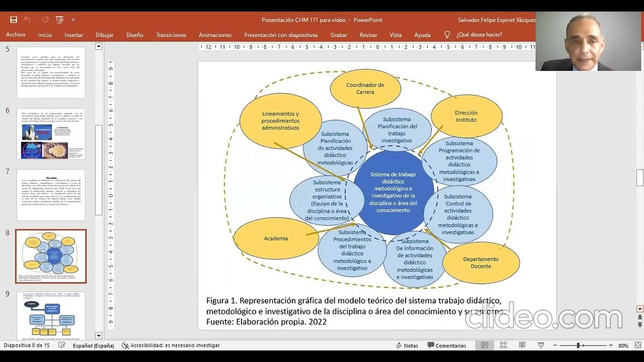Screen dimensions: 644x362
Task: Click the zoom slider handle
Action: tap(578, 346)
